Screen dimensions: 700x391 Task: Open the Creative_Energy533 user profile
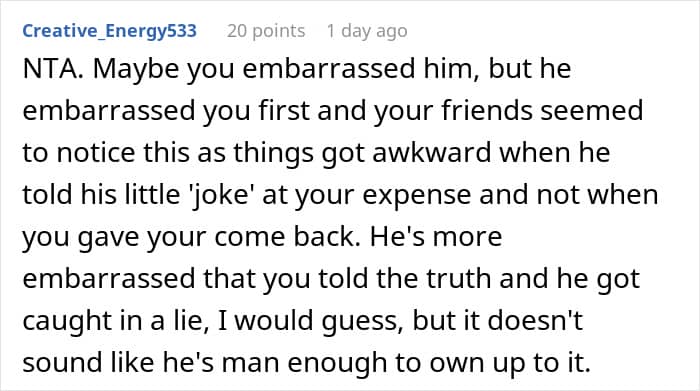point(109,31)
